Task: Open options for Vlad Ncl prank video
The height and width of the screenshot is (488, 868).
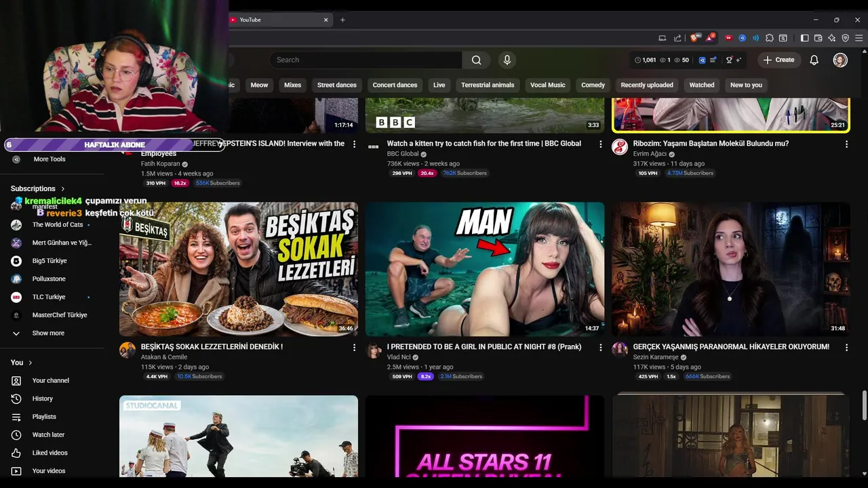Action: pos(600,347)
